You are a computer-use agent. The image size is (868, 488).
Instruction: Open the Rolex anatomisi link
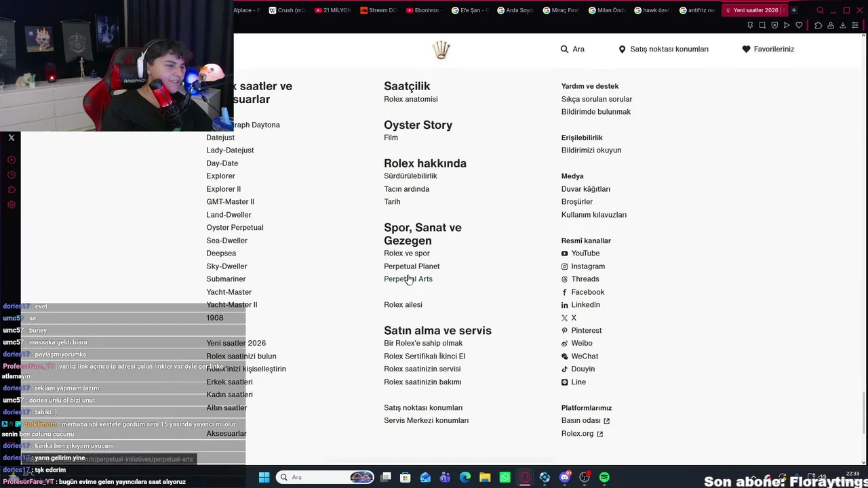coord(411,99)
